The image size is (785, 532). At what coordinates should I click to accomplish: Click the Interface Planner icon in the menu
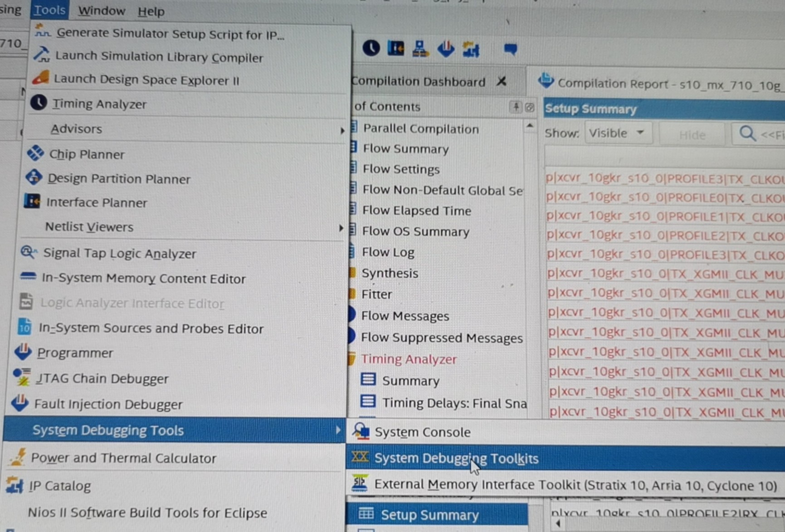(x=32, y=201)
